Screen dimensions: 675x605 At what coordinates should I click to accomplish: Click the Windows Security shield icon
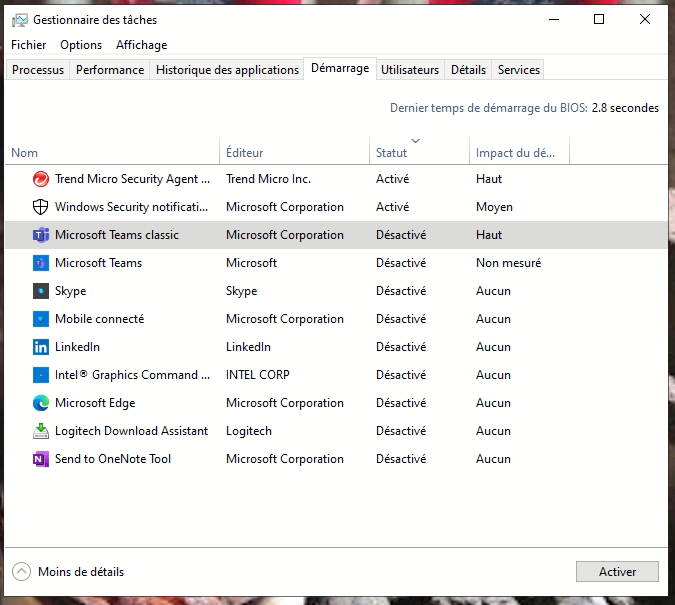click(40, 207)
